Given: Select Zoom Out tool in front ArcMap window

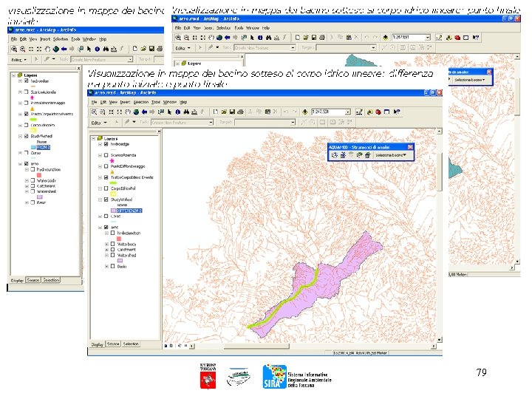Looking at the screenshot, I should 102,112.
